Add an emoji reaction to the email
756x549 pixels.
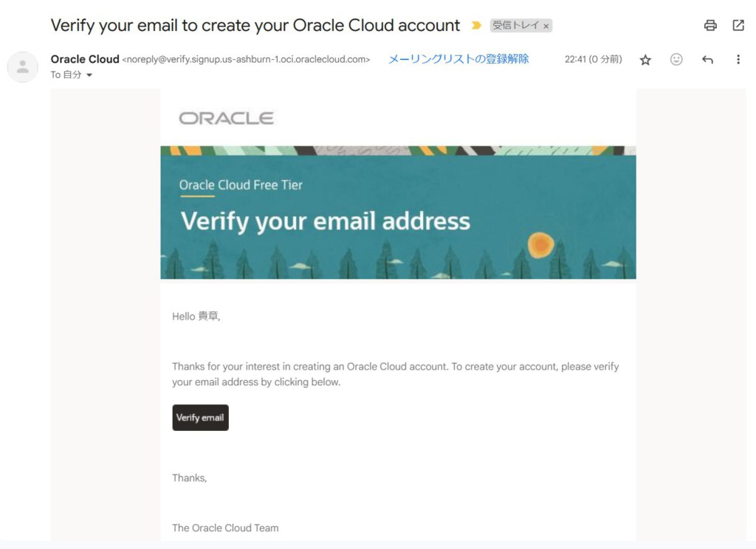pyautogui.click(x=676, y=59)
